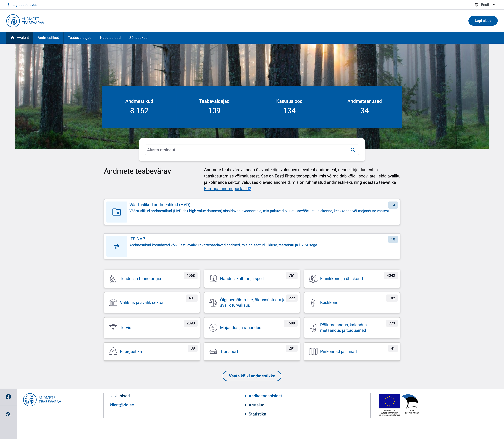Follow the Euroopa andmeportaali link

[x=226, y=189]
